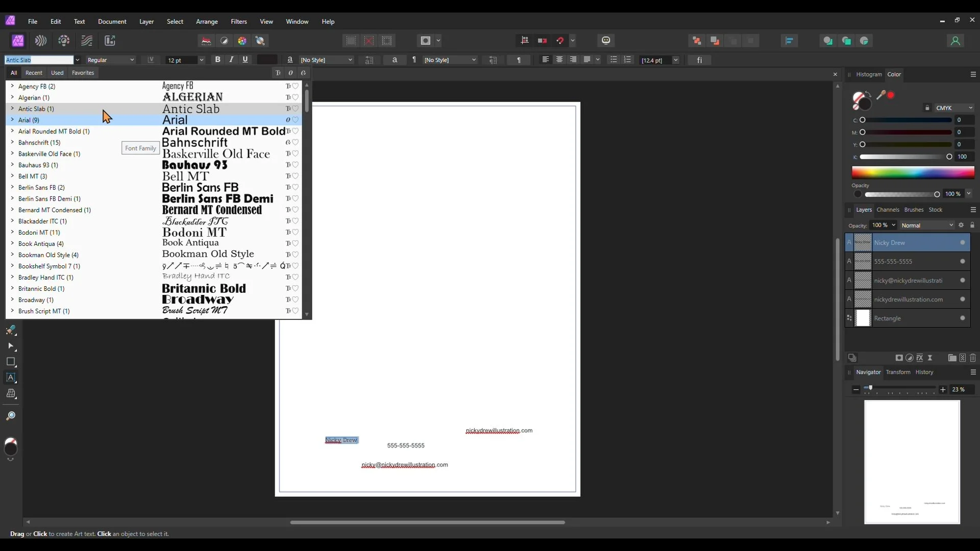
Task: Open the CMYK color model dropdown
Action: click(953, 108)
